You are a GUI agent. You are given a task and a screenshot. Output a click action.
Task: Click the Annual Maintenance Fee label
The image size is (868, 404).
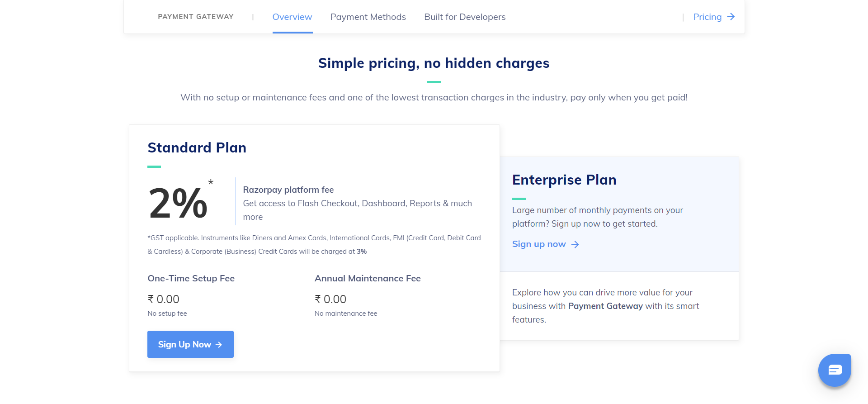coord(368,278)
